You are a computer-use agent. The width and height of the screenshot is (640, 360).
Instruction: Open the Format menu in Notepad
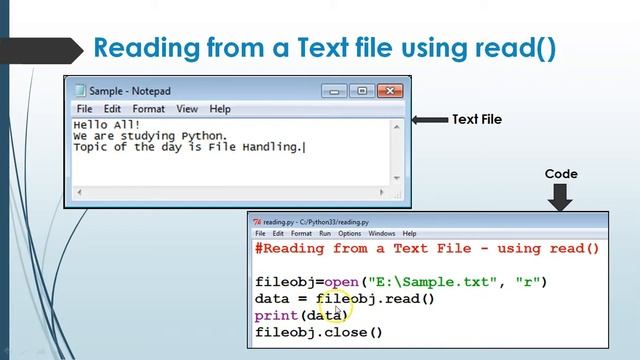tap(149, 109)
